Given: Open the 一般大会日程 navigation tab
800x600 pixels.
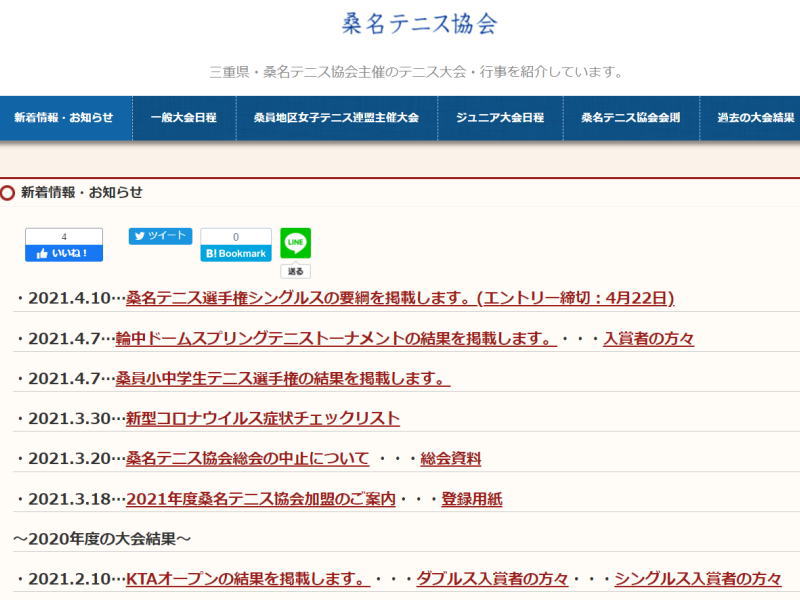Looking at the screenshot, I should 183,118.
